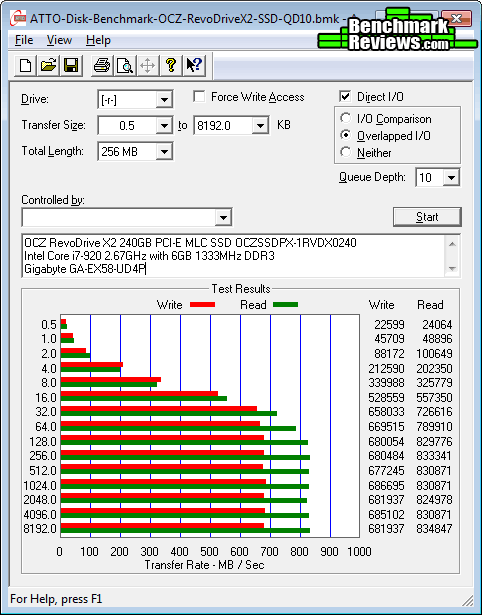
Task: Click the write value 339988
Action: [386, 382]
